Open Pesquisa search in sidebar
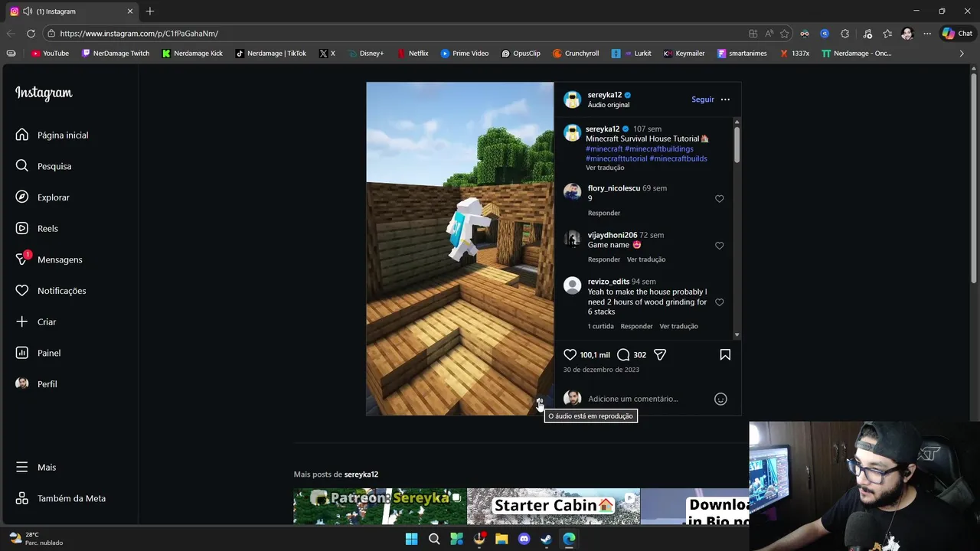The height and width of the screenshot is (551, 980). (44, 166)
